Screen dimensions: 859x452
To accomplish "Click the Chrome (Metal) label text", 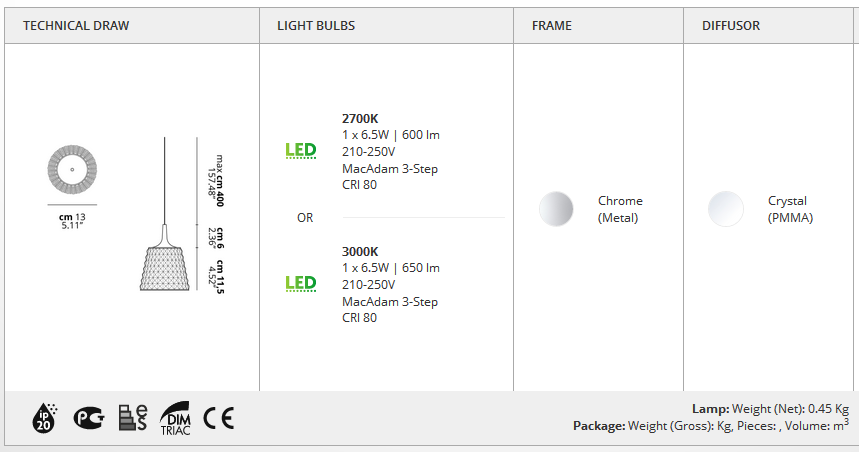I will click(620, 209).
